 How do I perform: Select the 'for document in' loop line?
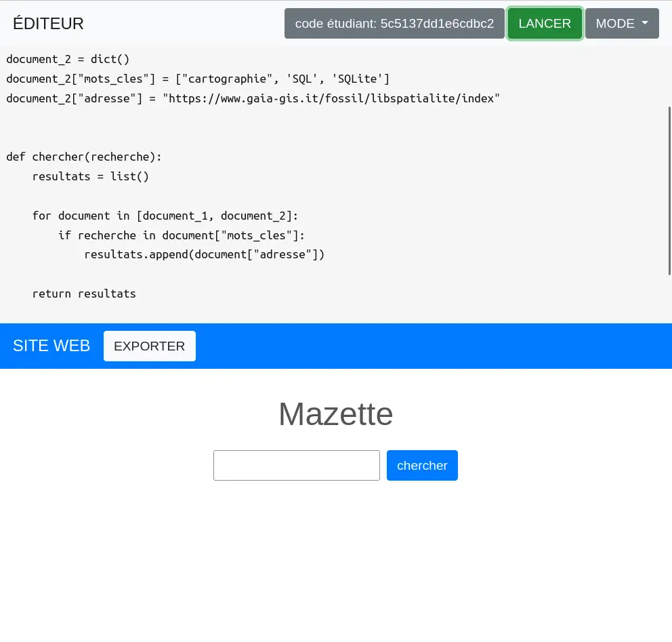[x=165, y=216]
